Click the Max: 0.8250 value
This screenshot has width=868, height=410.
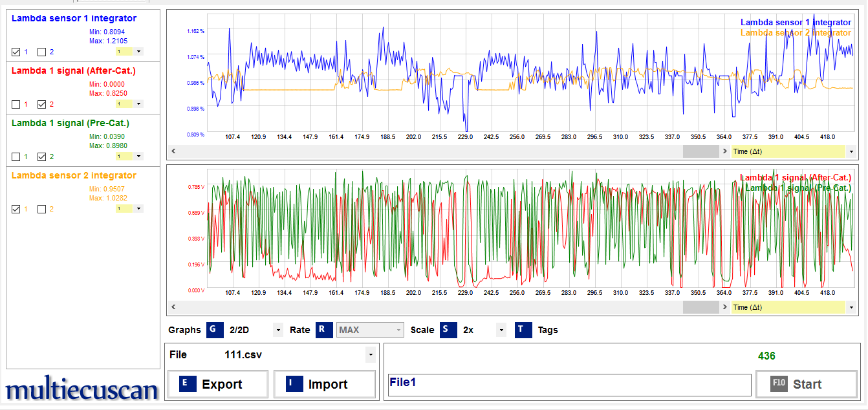tap(108, 93)
